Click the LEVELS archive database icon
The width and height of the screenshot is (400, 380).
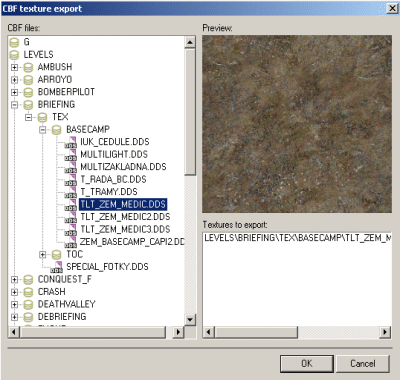coord(14,55)
